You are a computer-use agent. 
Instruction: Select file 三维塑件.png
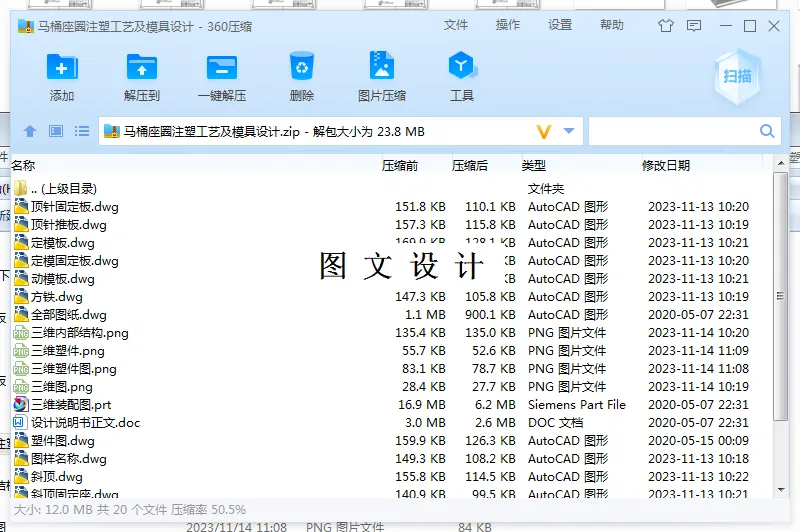391,351
